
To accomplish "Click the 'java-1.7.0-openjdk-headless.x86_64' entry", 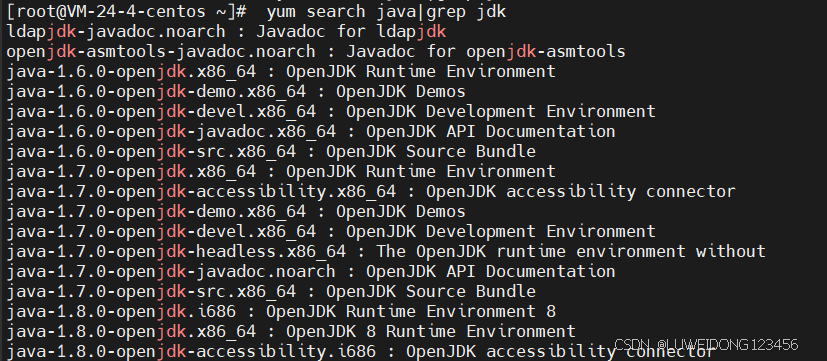I will click(x=176, y=252).
